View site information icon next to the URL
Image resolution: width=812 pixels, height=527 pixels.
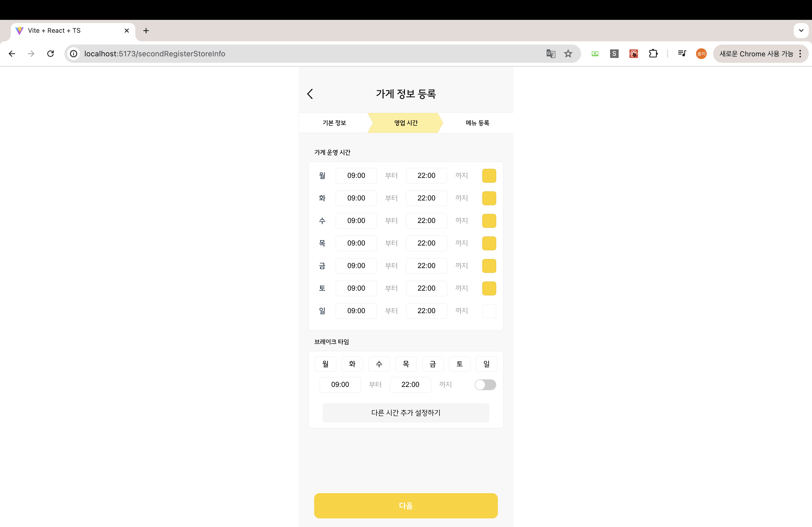coord(73,53)
